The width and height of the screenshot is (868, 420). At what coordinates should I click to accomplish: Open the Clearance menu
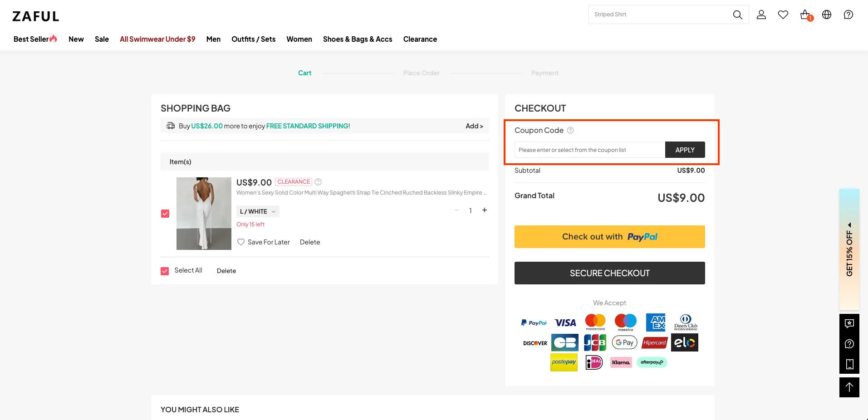point(420,39)
